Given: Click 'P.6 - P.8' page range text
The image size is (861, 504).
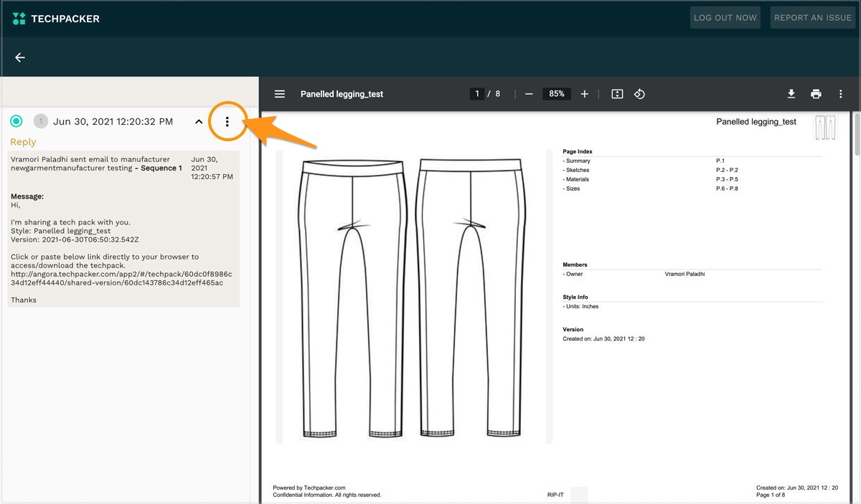Looking at the screenshot, I should [728, 189].
